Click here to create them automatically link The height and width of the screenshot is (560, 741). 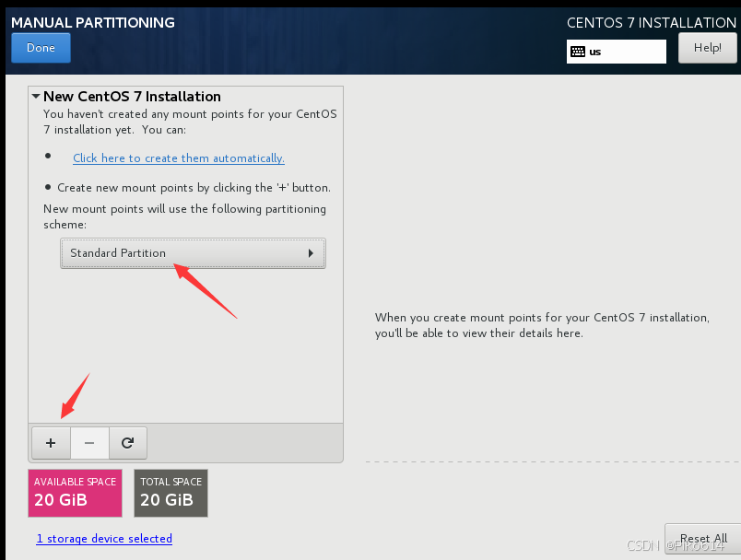coord(179,158)
